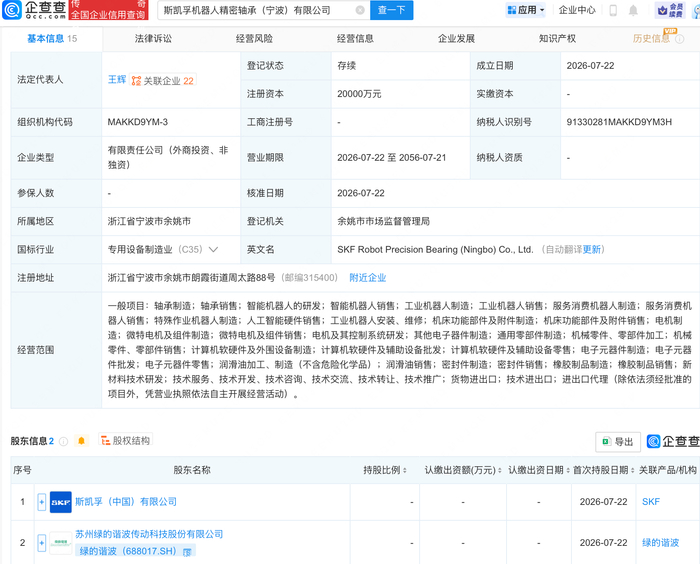
Task: Clear the search box with the X icon
Action: [360, 10]
